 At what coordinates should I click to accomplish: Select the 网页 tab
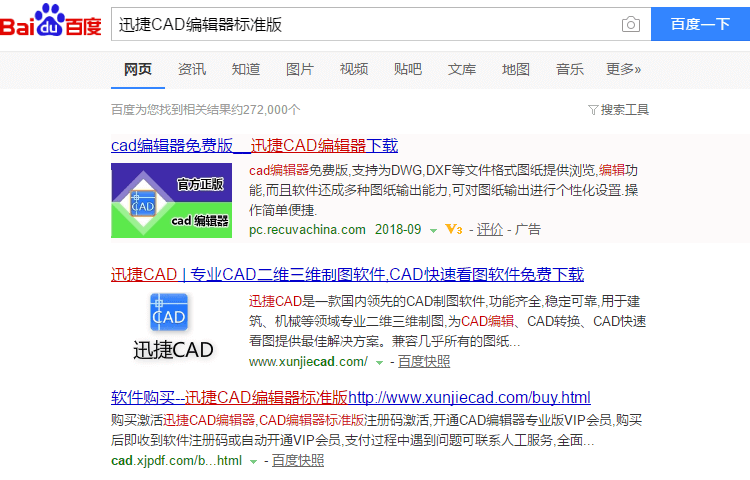(x=138, y=69)
